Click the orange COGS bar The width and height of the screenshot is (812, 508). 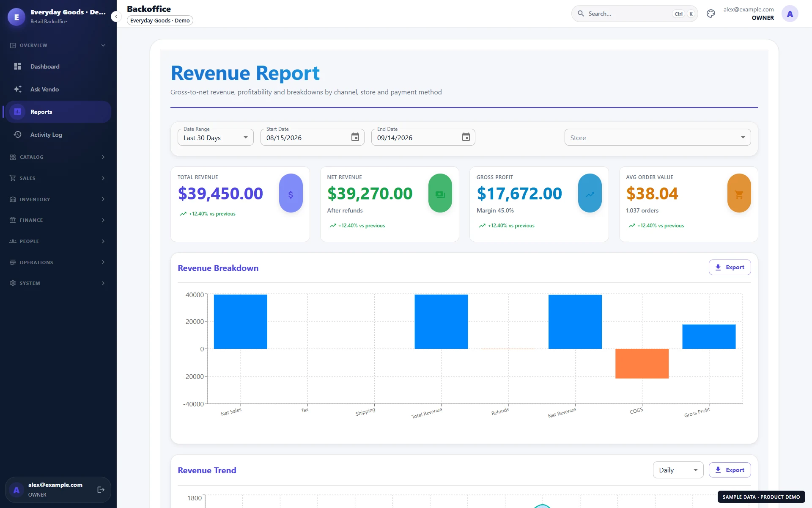[642, 364]
